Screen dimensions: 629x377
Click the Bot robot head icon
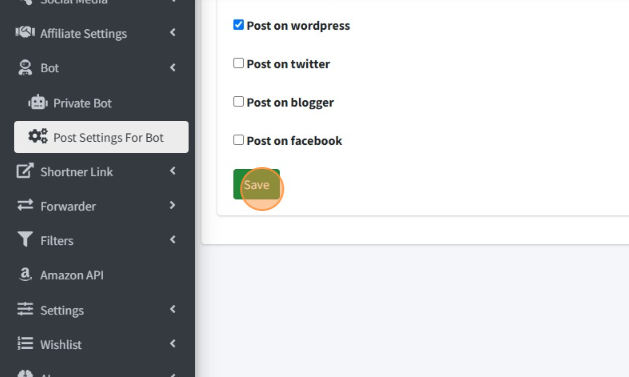point(25,67)
